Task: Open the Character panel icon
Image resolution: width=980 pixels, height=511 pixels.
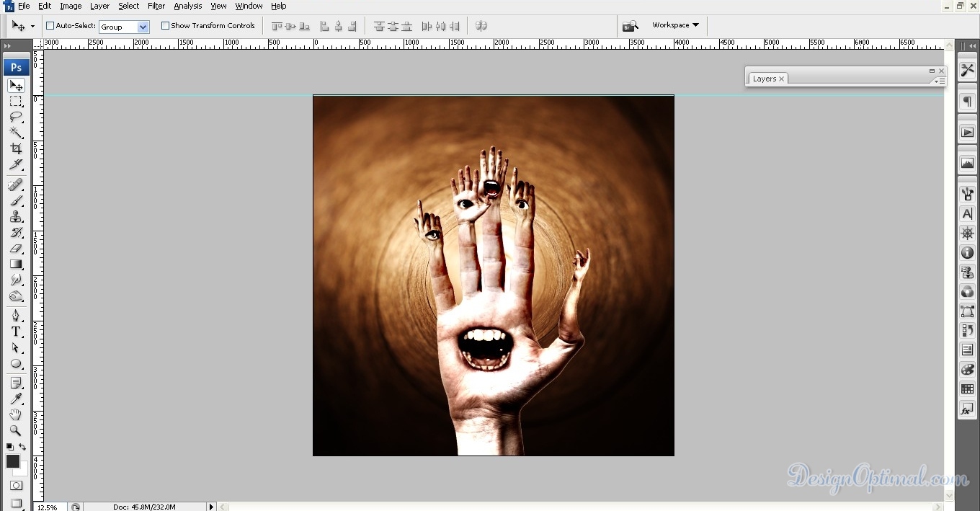Action: coord(967,214)
